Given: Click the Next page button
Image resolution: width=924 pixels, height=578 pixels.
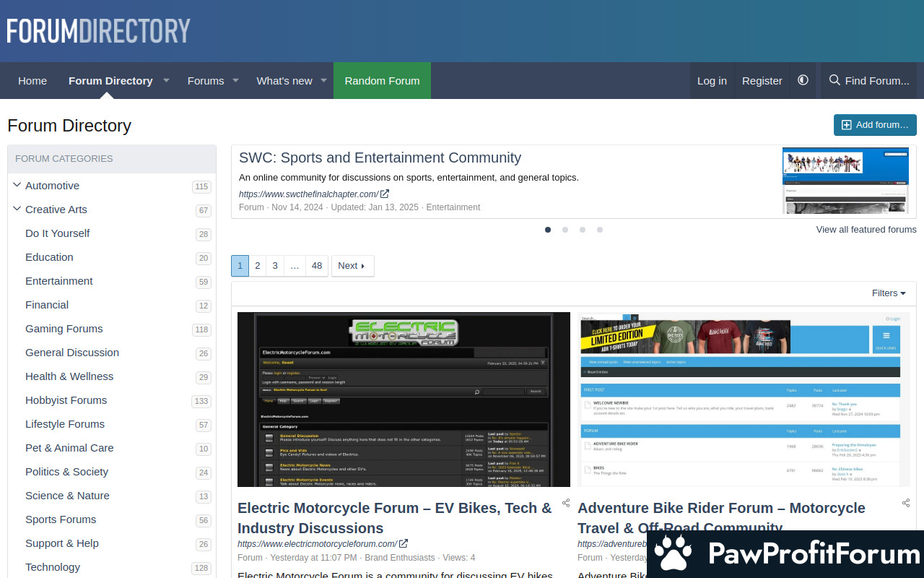Looking at the screenshot, I should pos(352,265).
